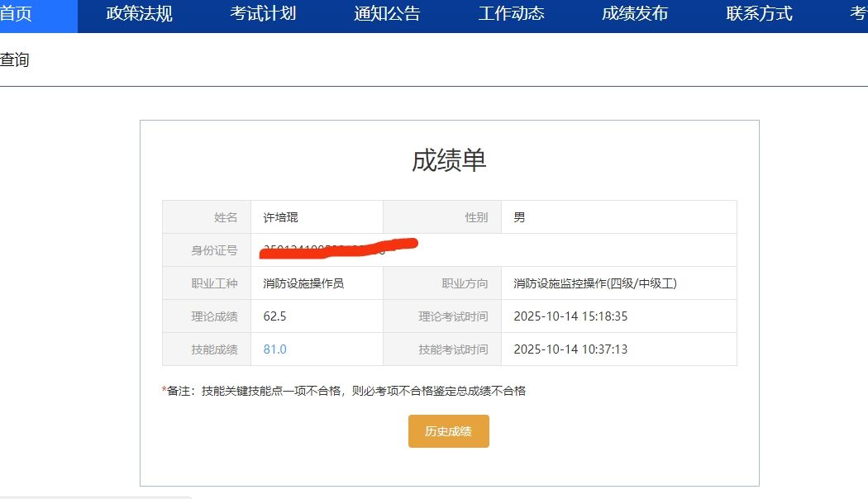Open the 考试计划 menu item
Screen dimensions: 868x499
(x=264, y=14)
